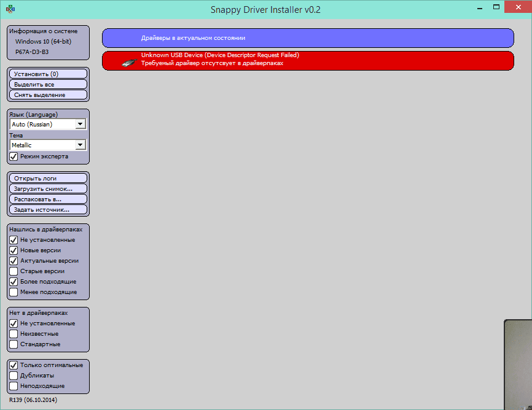Toggle Не установленные under Нет в драйверпаках
This screenshot has height=410, width=532.
[x=14, y=323]
